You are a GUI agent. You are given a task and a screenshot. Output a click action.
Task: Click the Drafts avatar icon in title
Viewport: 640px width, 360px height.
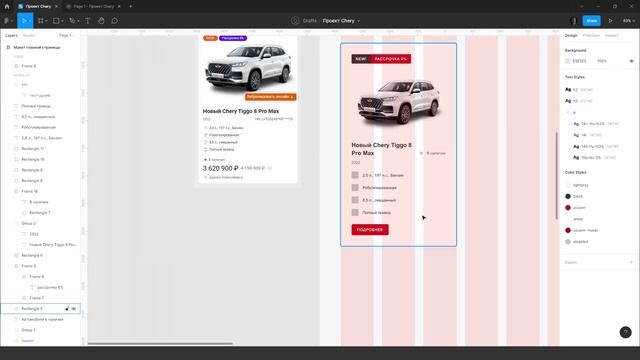tap(295, 21)
